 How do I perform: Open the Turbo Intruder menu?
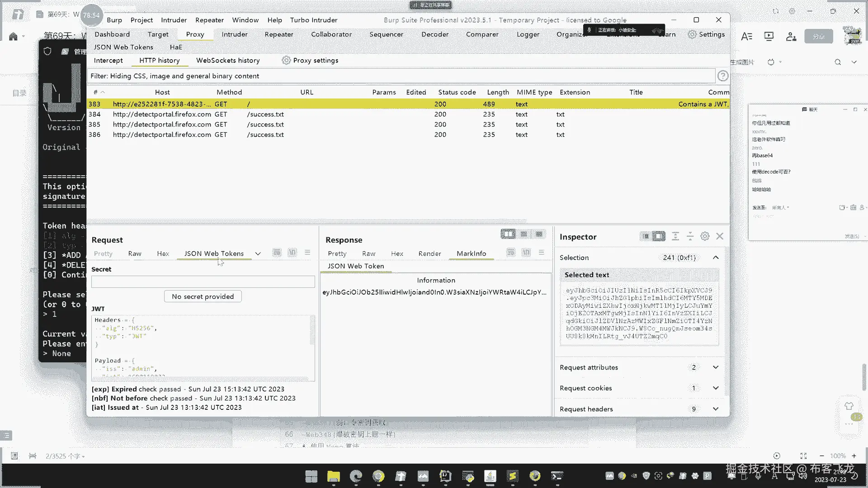[313, 20]
